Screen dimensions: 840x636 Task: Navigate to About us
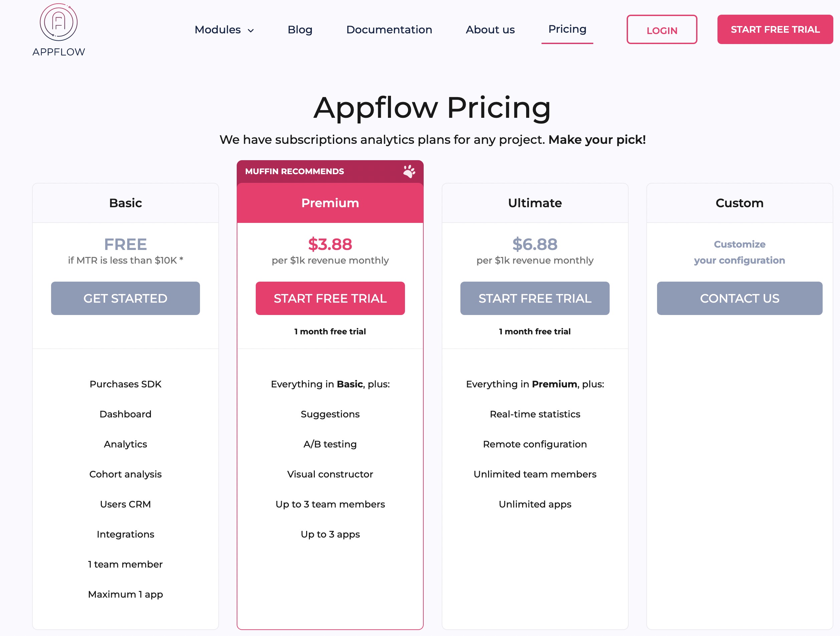490,30
